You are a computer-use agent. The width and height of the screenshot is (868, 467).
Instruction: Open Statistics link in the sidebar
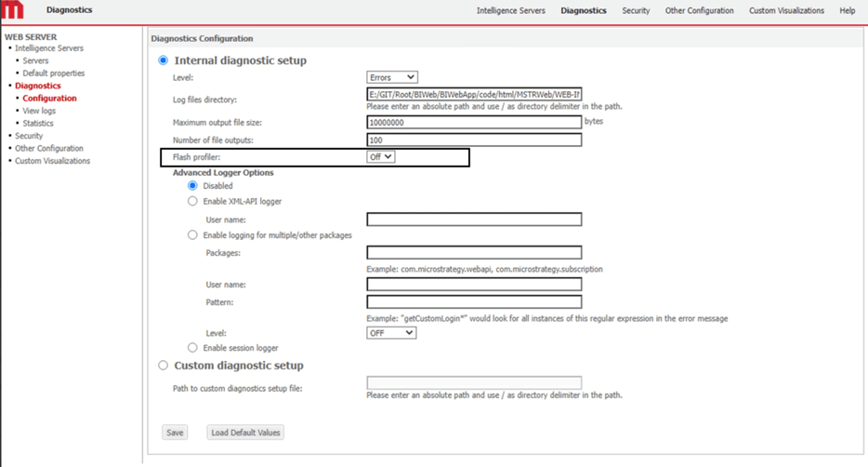(38, 123)
